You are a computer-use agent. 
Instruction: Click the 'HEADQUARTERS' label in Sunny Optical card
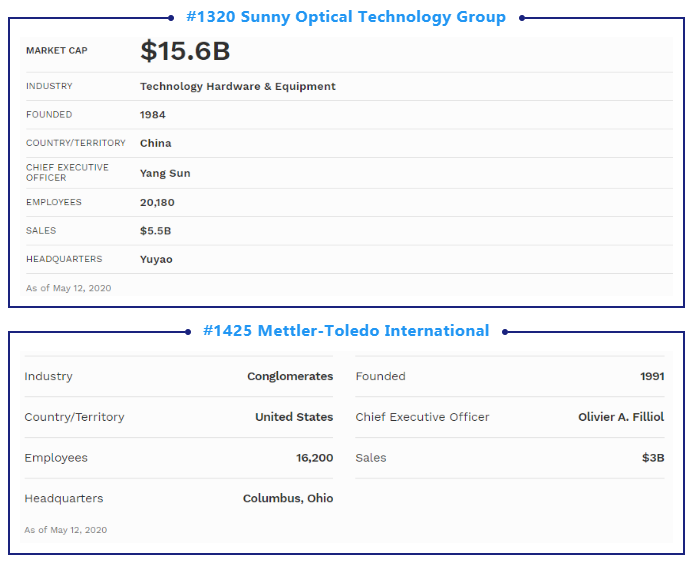coord(64,259)
